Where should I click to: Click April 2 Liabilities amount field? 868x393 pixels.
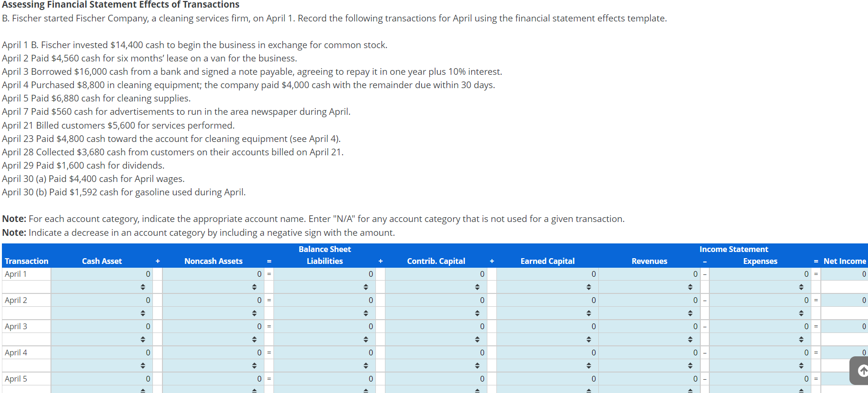coord(324,300)
